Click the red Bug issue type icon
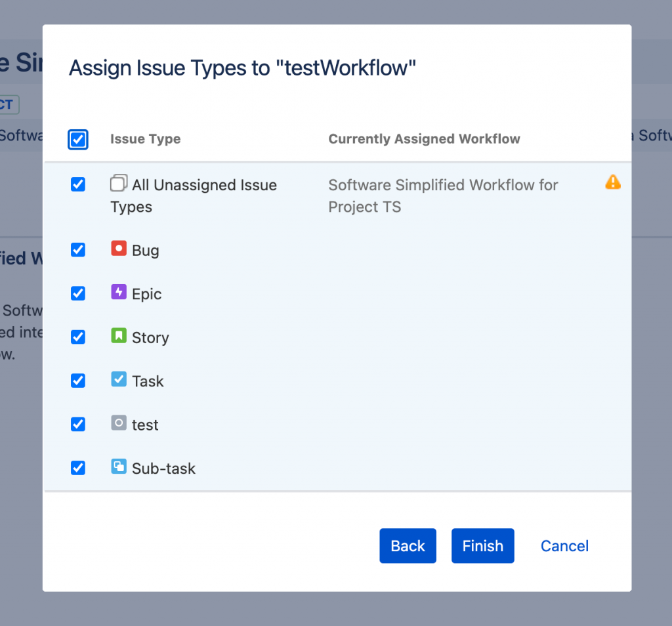Viewport: 672px width, 626px height. (x=119, y=249)
